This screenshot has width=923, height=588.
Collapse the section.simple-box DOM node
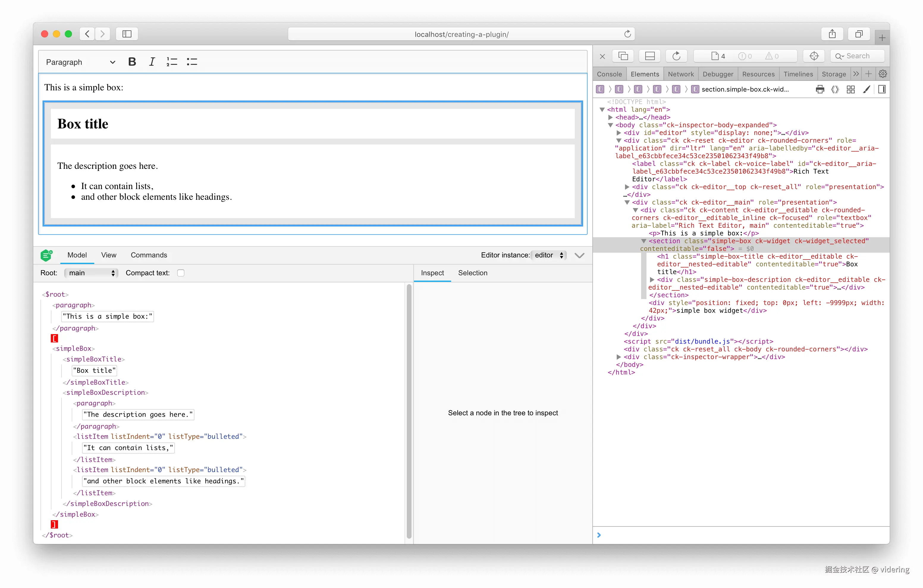(x=643, y=241)
